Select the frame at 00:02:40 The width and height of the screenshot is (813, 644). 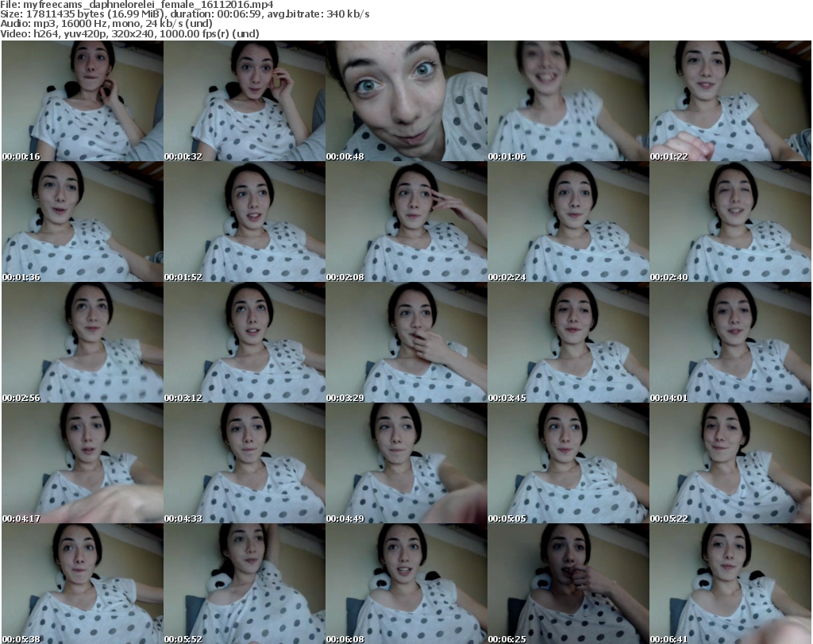730,222
